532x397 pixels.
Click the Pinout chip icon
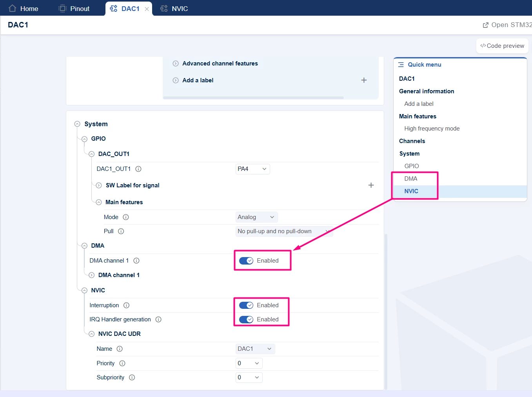[x=62, y=8]
